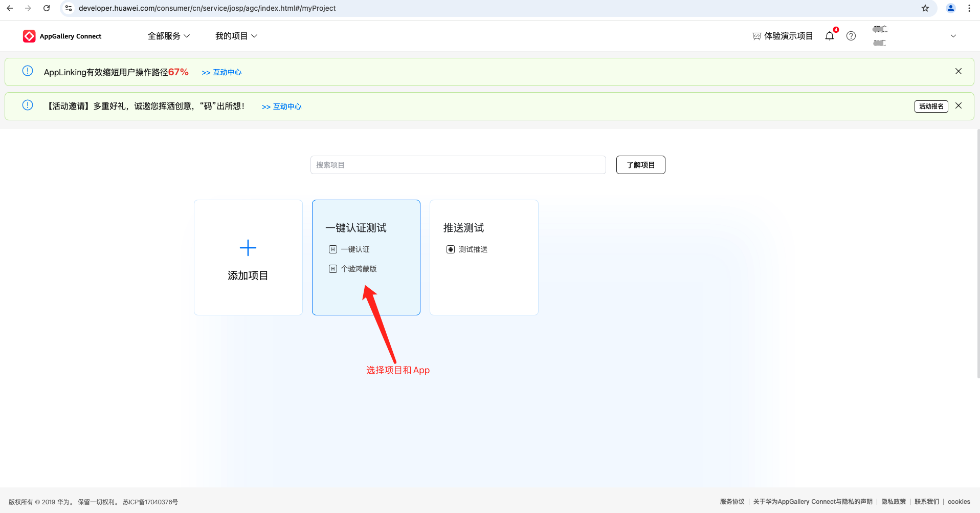Open the site information icon in address bar
This screenshot has width=980, height=513.
pyautogui.click(x=69, y=8)
